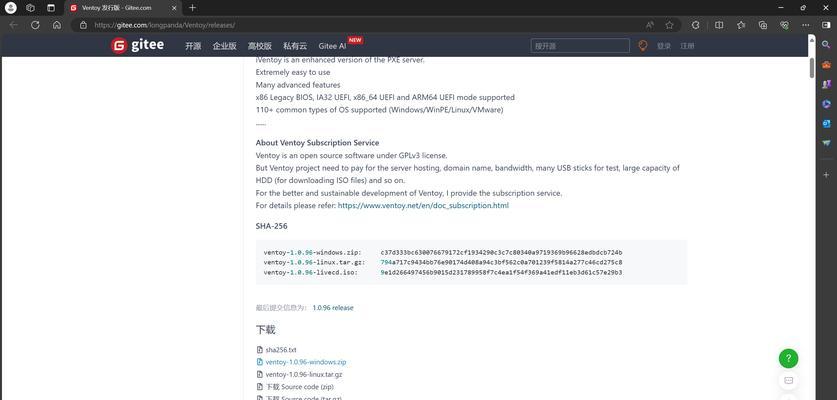The image size is (837, 400).
Task: Click the page vertical scrollbar thumb
Action: 812,67
